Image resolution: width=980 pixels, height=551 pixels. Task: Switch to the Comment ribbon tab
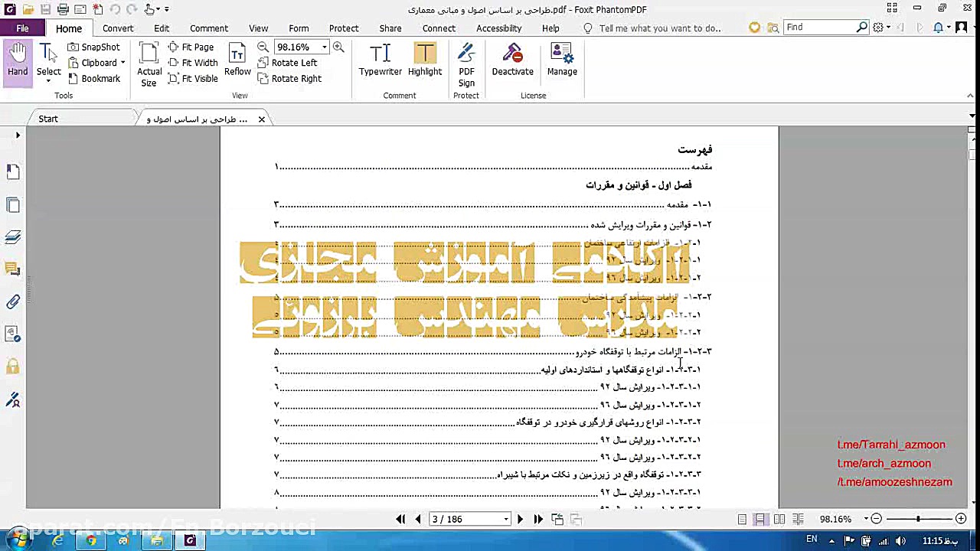(209, 28)
